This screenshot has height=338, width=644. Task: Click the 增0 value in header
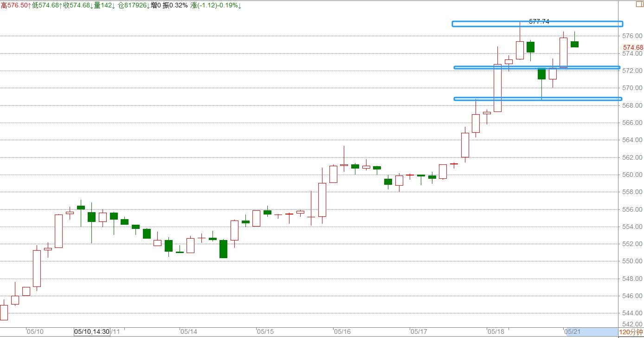[155, 5]
